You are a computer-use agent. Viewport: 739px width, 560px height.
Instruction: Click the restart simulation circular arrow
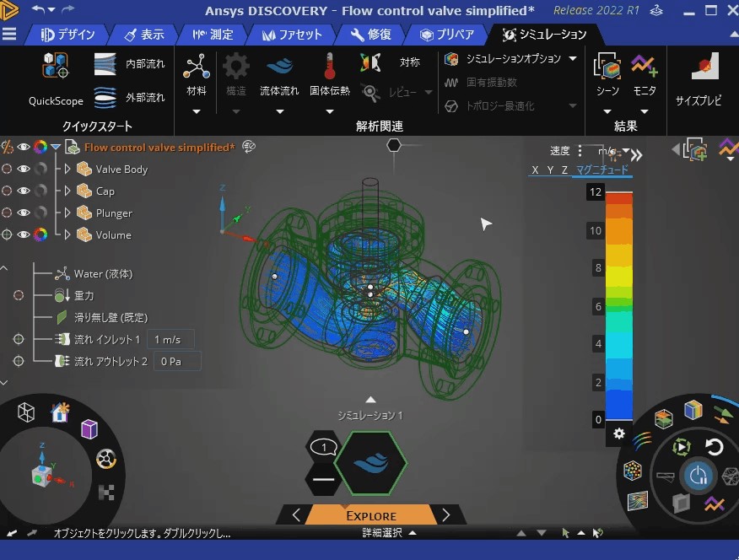pyautogui.click(x=715, y=446)
